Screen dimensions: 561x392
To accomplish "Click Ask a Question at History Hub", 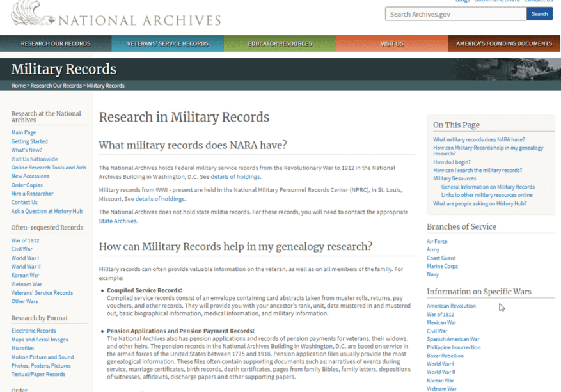I will click(47, 211).
